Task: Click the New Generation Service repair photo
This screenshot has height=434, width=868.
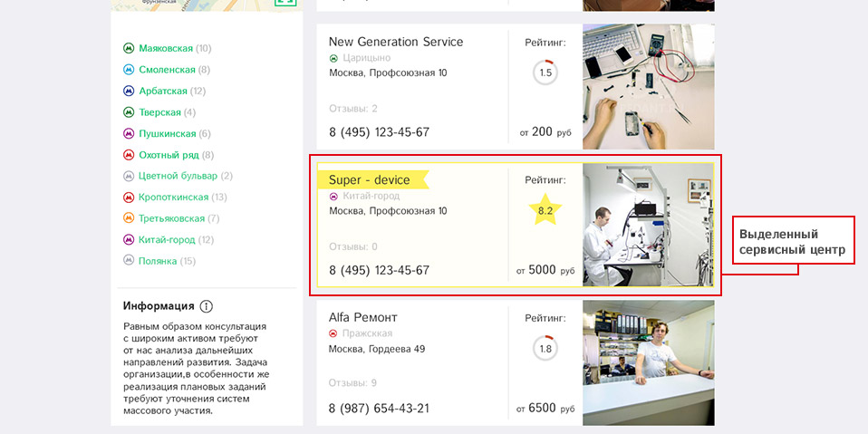Action: [x=648, y=86]
